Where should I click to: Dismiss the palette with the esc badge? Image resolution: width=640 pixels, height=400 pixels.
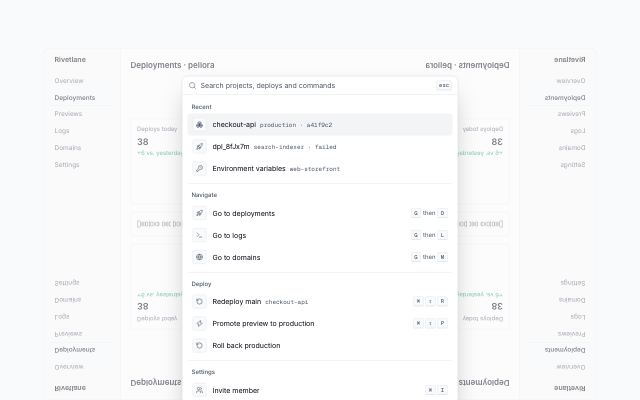click(444, 86)
